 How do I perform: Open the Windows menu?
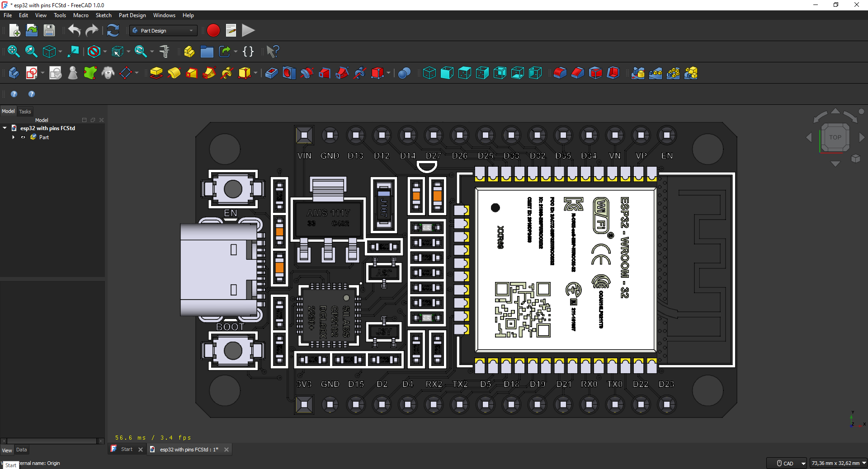(x=164, y=15)
